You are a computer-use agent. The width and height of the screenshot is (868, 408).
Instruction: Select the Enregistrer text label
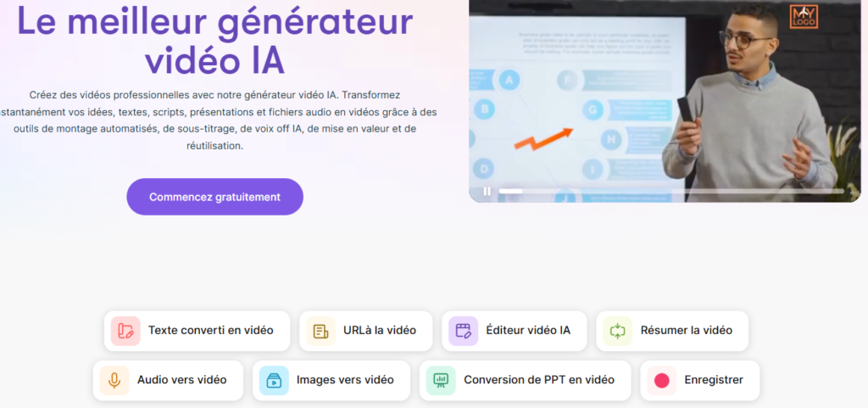713,380
